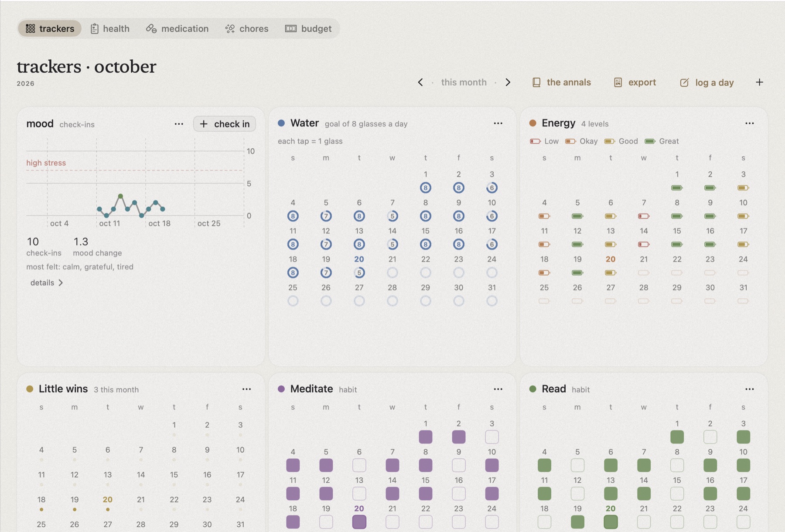Click the 'high stress' chart label
785x532 pixels.
click(46, 163)
